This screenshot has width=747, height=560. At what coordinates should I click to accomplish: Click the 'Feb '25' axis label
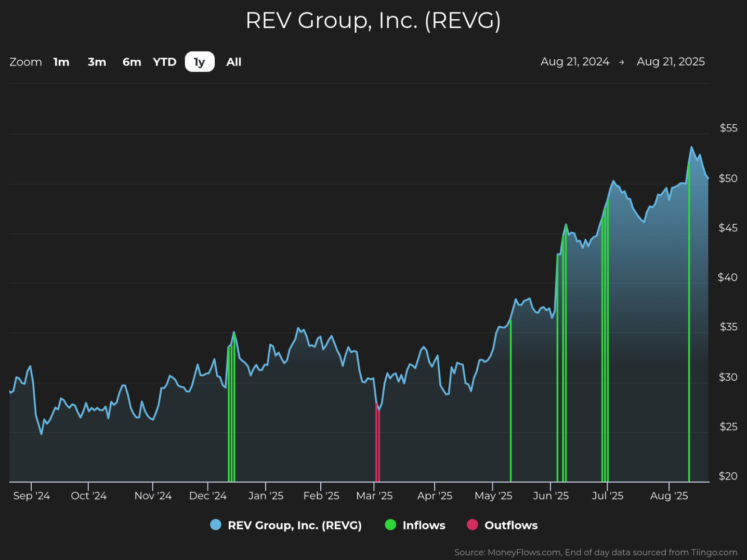(321, 496)
